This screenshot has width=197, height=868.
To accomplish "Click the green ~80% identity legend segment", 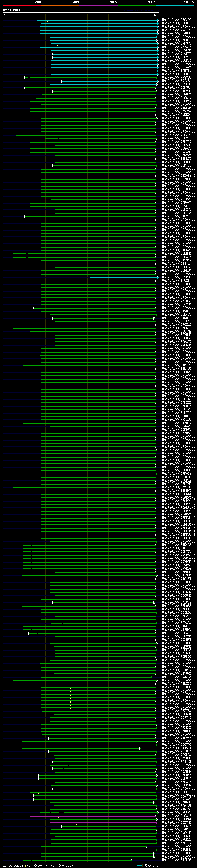I will (x=137, y=6).
